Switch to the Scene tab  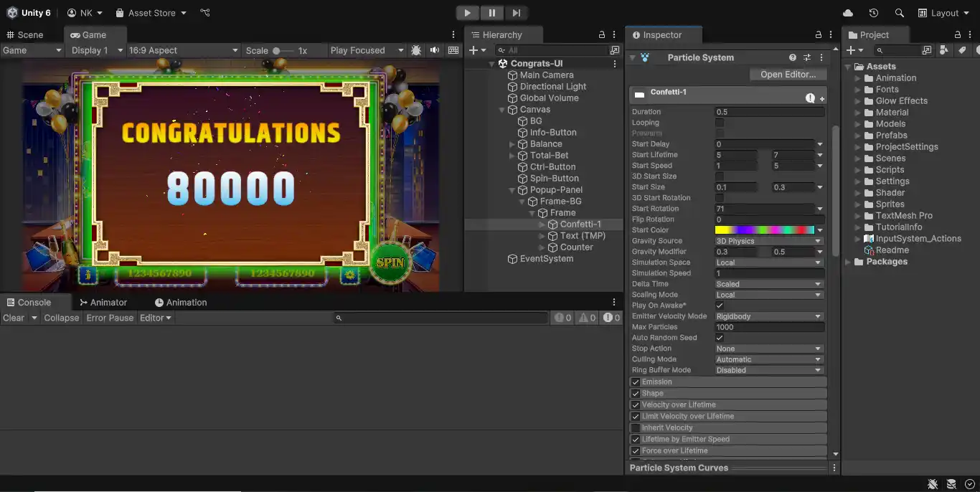coord(29,34)
